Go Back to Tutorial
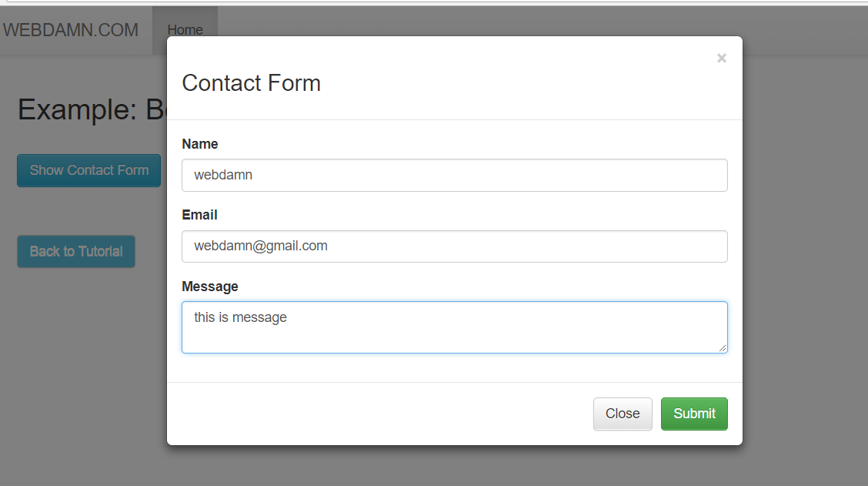The height and width of the screenshot is (486, 868). pyautogui.click(x=76, y=252)
